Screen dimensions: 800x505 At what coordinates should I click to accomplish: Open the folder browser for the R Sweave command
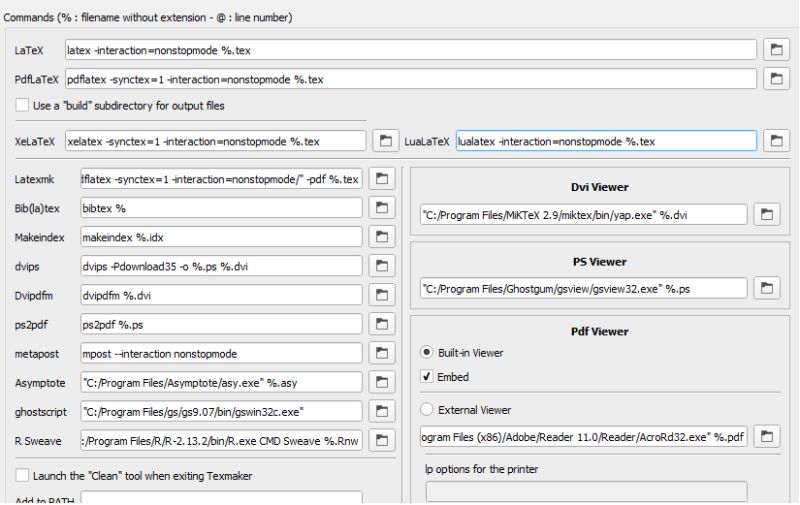point(382,440)
